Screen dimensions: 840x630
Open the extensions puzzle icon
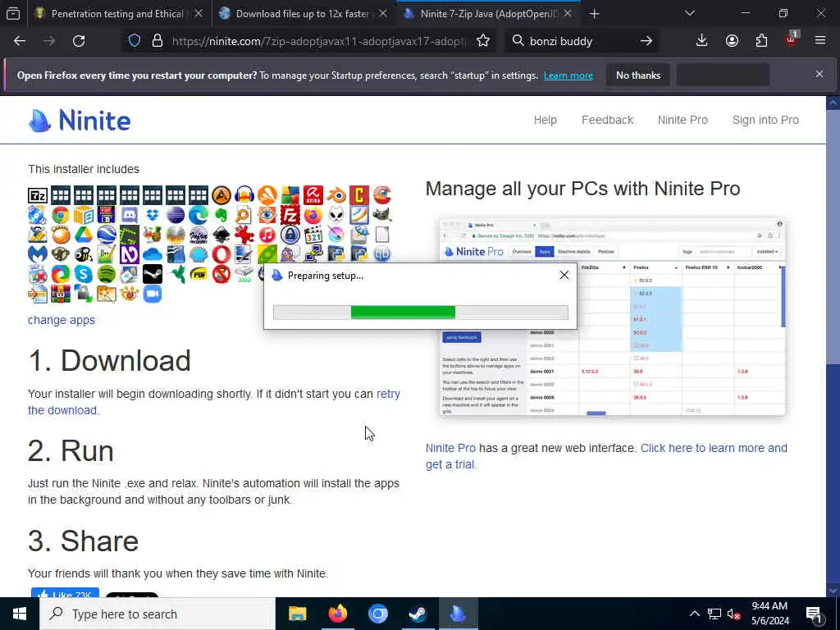pyautogui.click(x=761, y=41)
